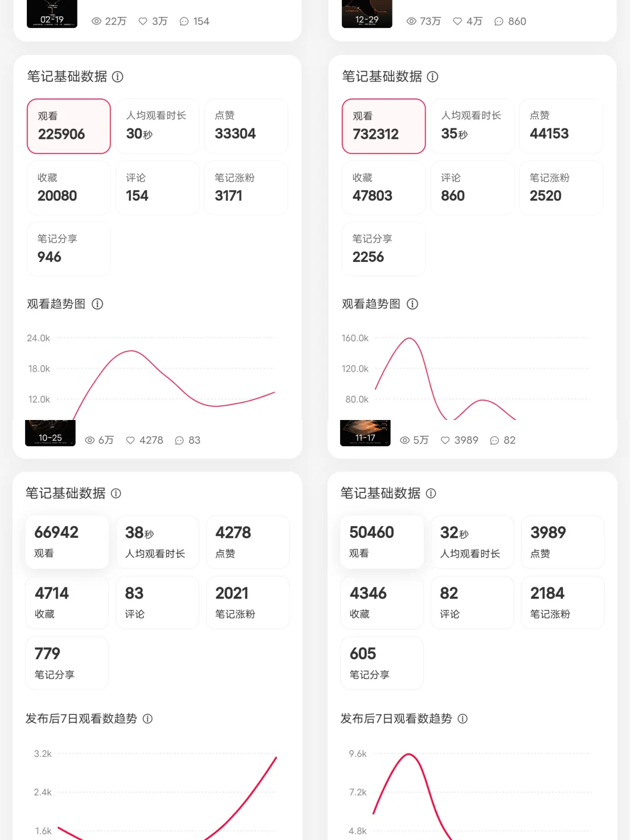This screenshot has width=630, height=840.
Task: Select the 32秒 人均观看时长 card
Action: 473,542
